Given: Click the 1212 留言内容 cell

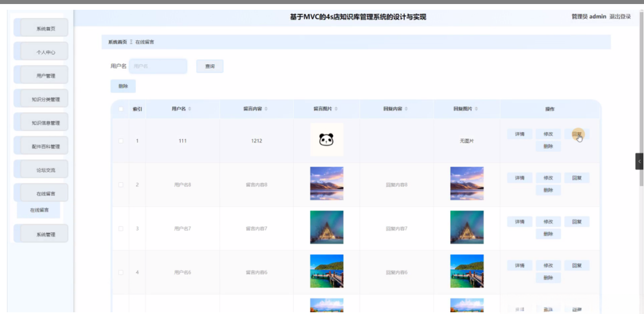Looking at the screenshot, I should tap(256, 140).
